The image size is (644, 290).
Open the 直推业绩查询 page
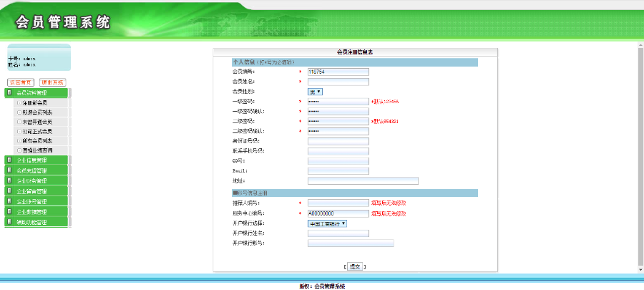point(37,151)
